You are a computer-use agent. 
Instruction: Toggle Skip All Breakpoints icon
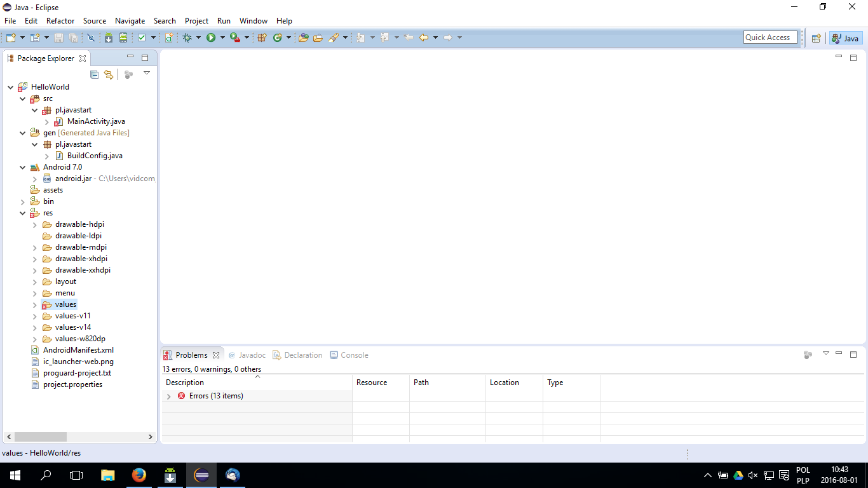(x=91, y=37)
